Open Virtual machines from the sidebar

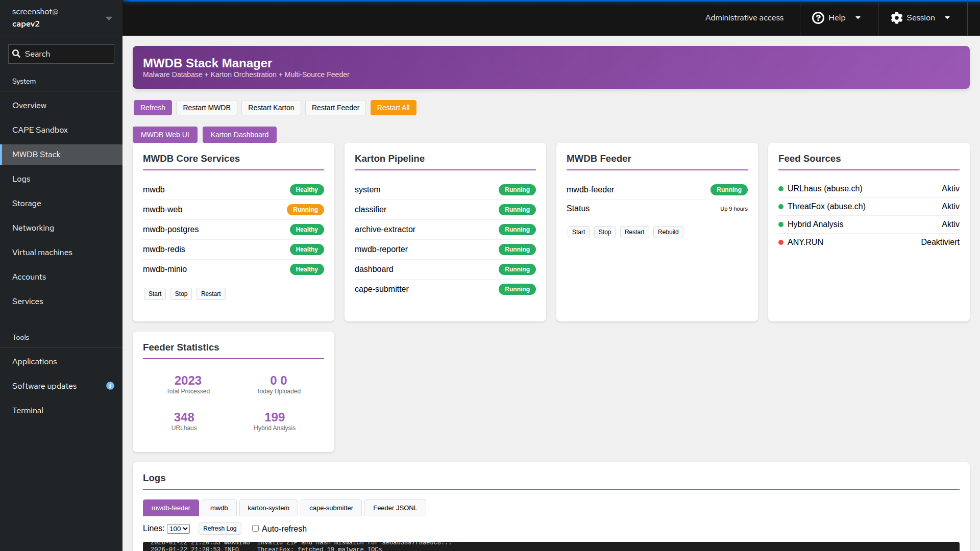(x=42, y=252)
